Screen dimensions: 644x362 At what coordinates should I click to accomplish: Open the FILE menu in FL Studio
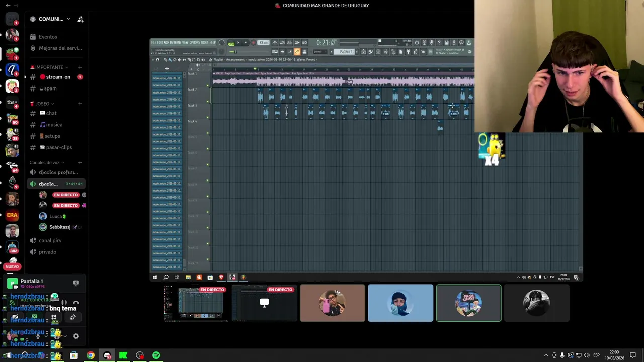pyautogui.click(x=153, y=42)
